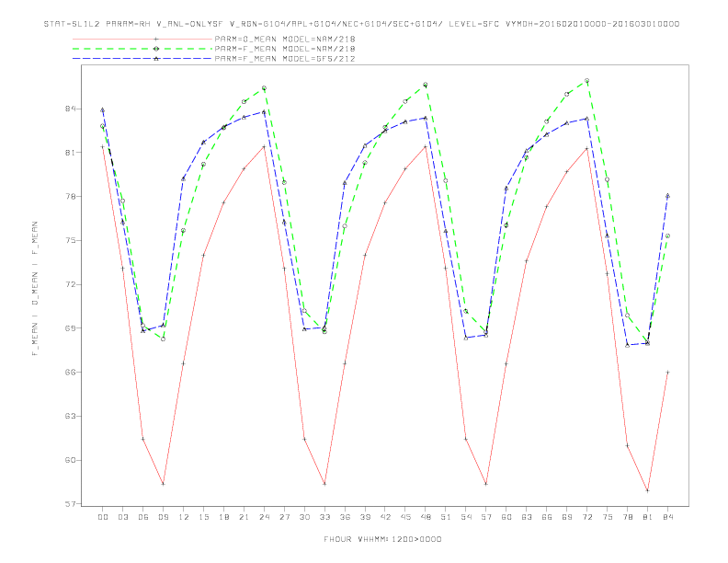Screen dimensions: 728x563
Task: Click the blue dashed legend line sample
Action: coord(142,59)
